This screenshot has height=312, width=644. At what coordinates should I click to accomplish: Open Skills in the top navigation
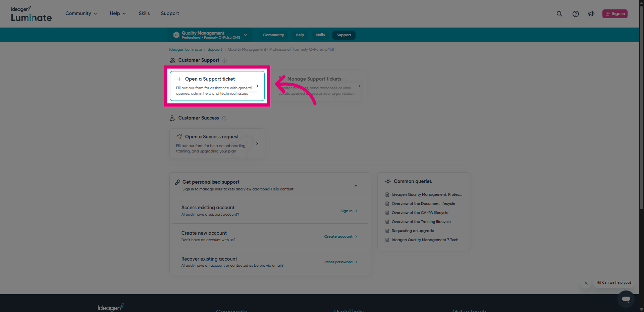(x=144, y=13)
